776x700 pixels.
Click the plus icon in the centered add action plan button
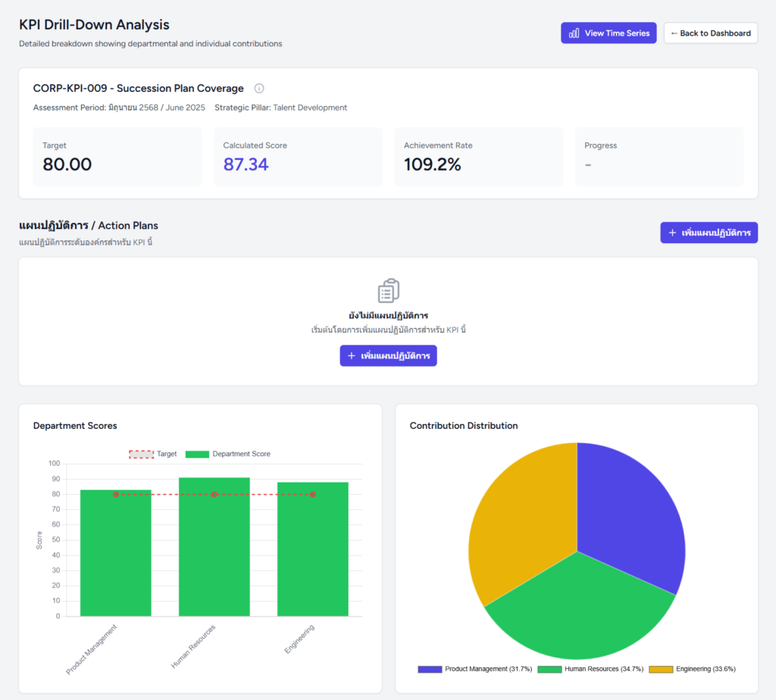(x=352, y=356)
